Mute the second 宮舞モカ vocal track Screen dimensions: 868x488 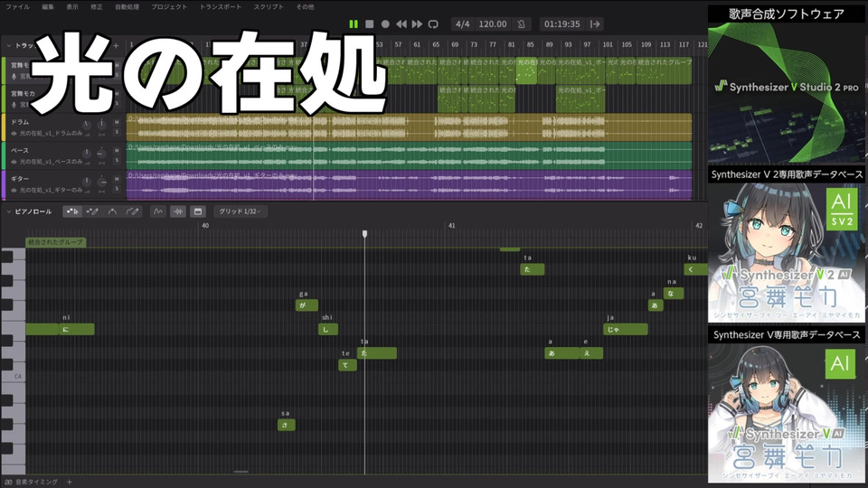point(117,93)
